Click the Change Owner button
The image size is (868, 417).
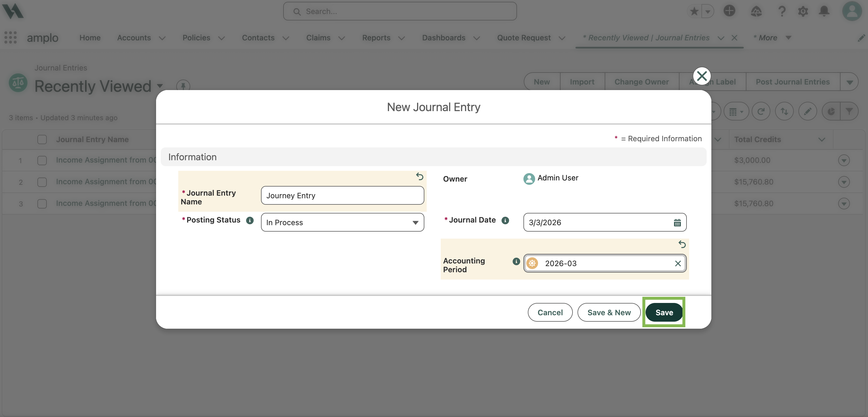[642, 82]
